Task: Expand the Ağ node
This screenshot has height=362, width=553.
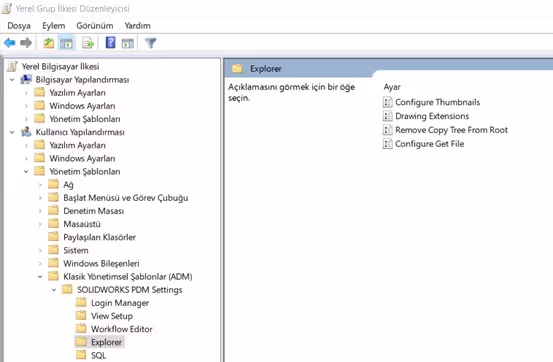Action: click(40, 185)
